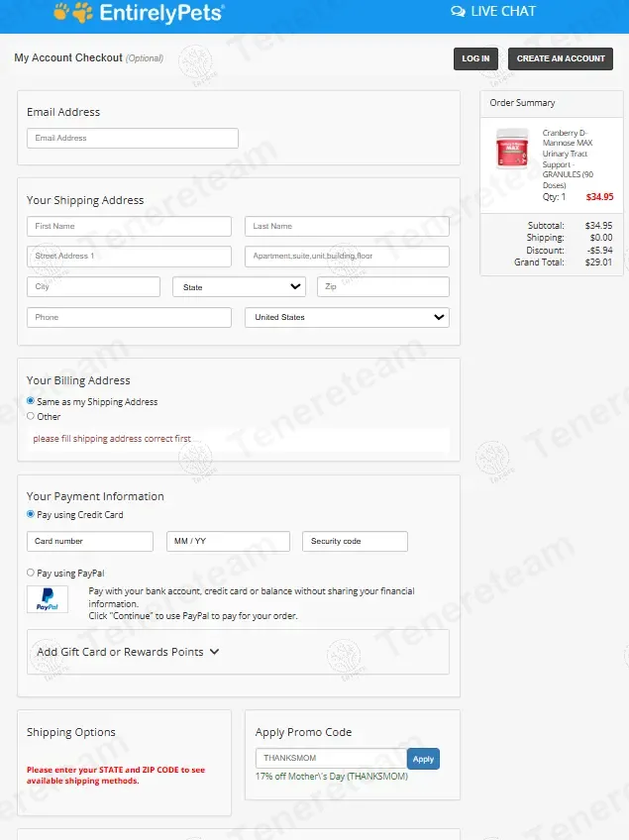Apply the promo code
Image resolution: width=629 pixels, height=840 pixels.
423,759
